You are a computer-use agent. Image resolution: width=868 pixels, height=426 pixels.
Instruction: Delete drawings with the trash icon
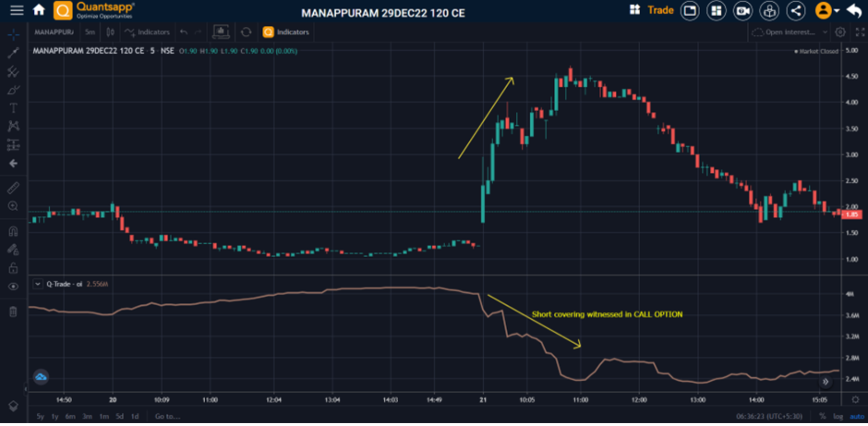click(x=13, y=312)
